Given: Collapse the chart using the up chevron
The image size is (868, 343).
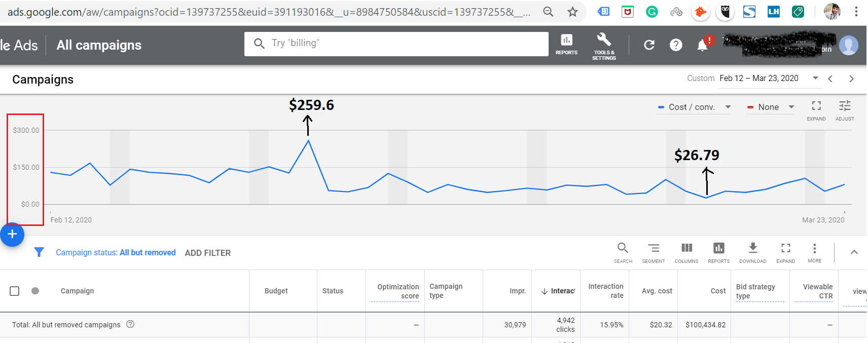Looking at the screenshot, I should 854,252.
